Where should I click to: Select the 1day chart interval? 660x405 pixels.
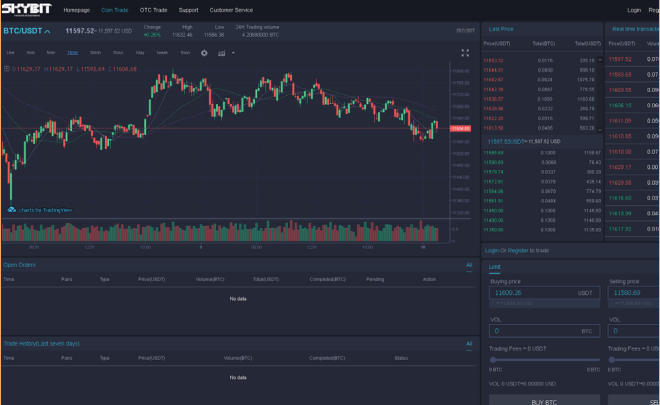[x=140, y=53]
